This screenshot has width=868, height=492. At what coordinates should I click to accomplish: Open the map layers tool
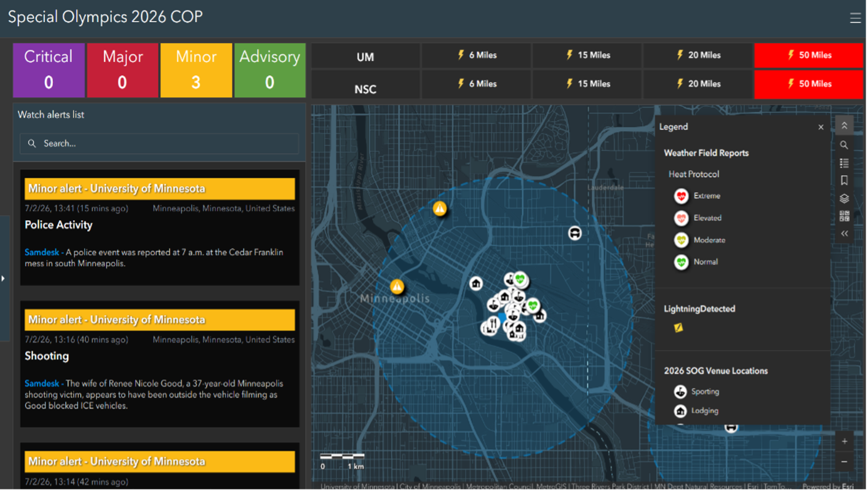click(x=844, y=199)
